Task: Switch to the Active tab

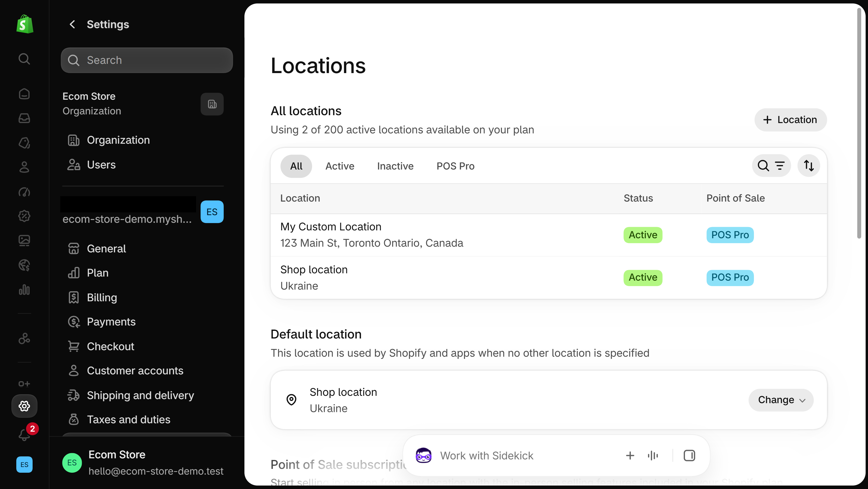Action: pyautogui.click(x=340, y=166)
